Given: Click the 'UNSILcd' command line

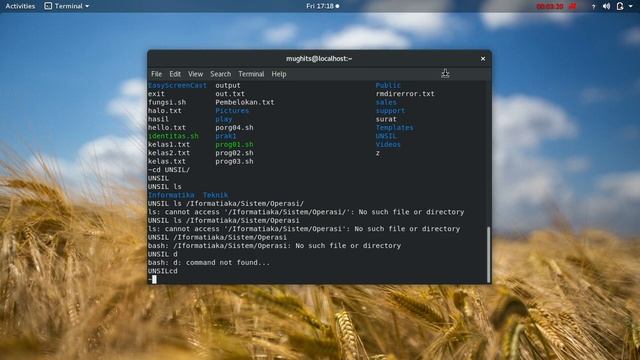Looking at the screenshot, I should point(163,271).
